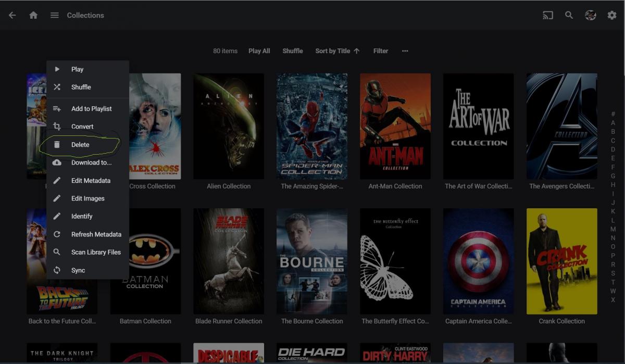Screen dimensions: 625x364
Task: Click the cast to device icon
Action: (548, 15)
